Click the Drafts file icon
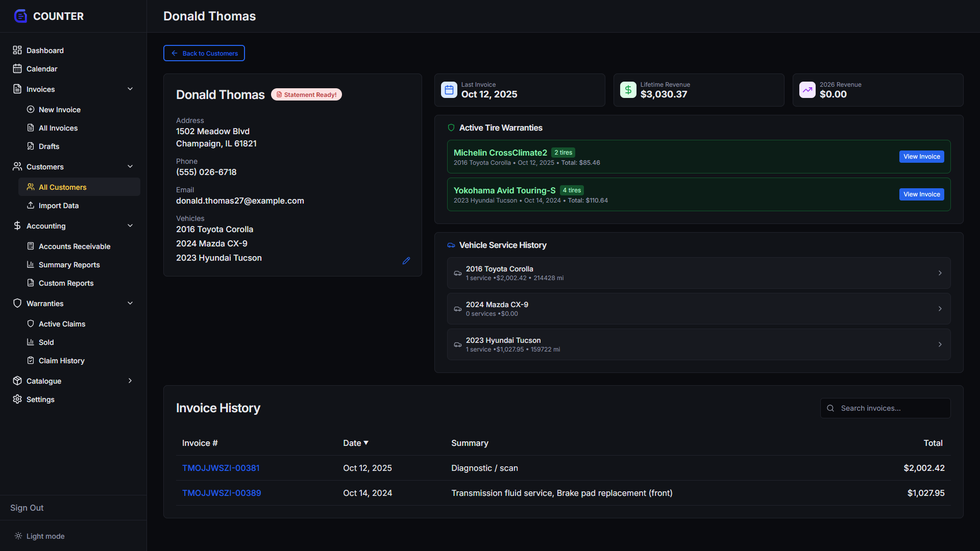The image size is (980, 551). click(x=31, y=146)
